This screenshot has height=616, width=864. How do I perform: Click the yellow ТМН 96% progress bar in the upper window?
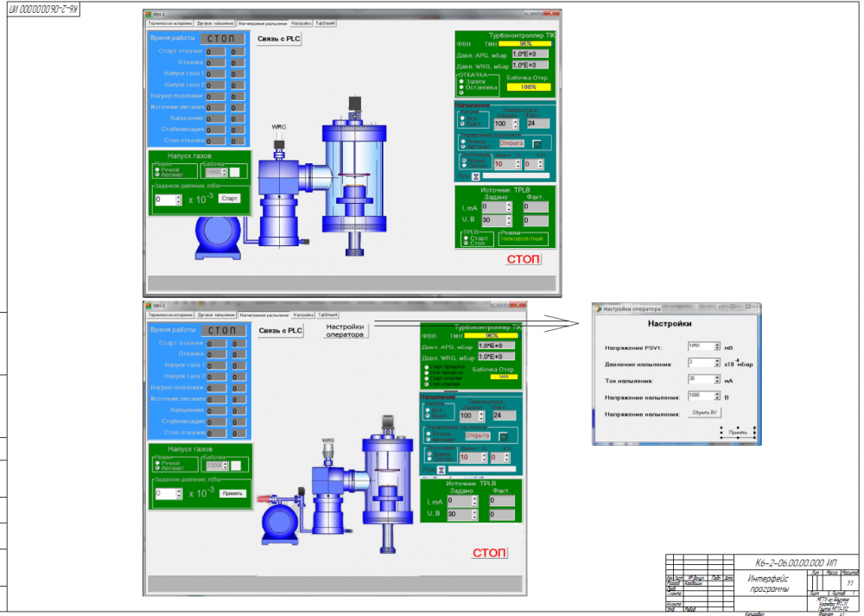point(525,43)
